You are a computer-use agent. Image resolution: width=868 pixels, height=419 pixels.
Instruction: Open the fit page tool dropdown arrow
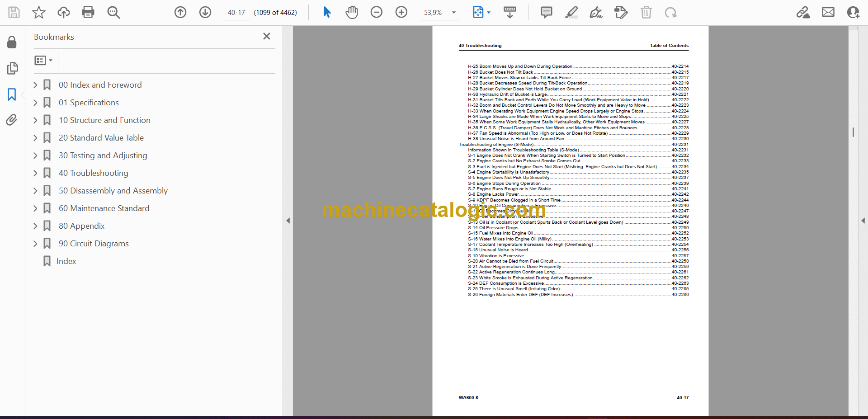[x=489, y=12]
